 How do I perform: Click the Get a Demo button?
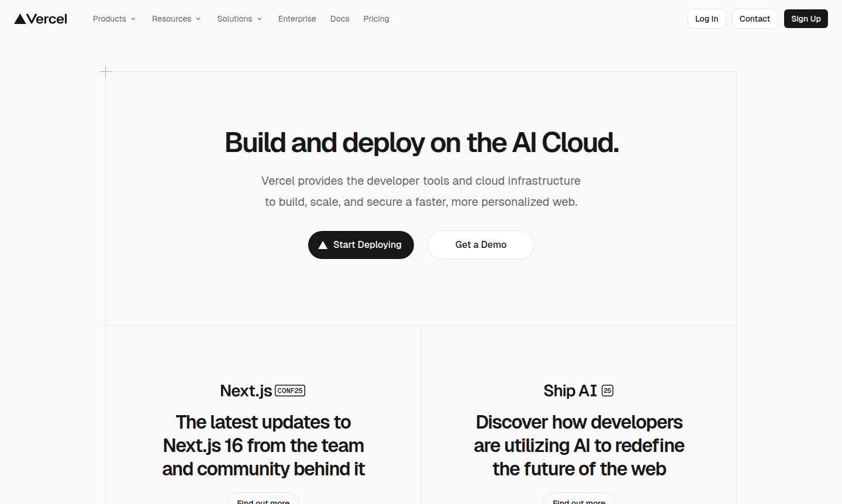tap(481, 244)
